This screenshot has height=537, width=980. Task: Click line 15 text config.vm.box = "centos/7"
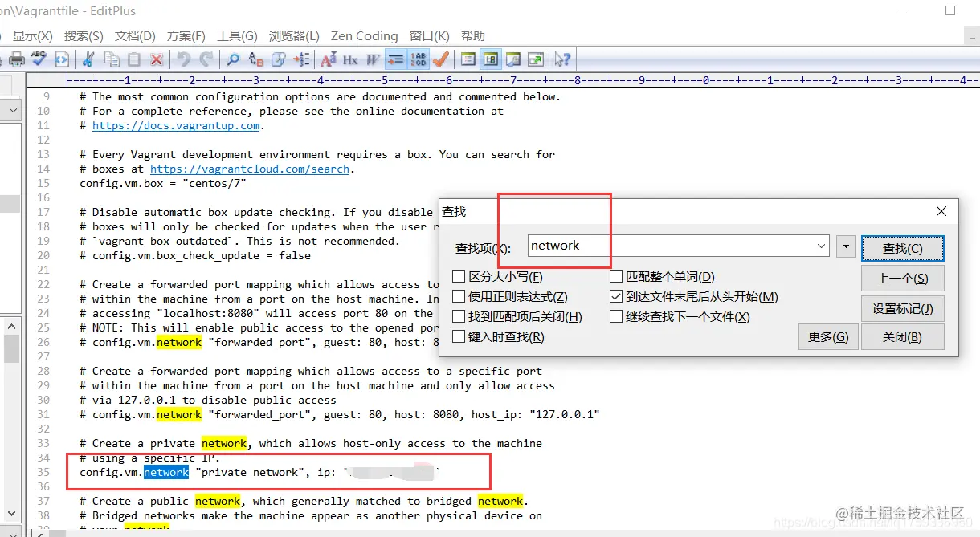(x=163, y=183)
